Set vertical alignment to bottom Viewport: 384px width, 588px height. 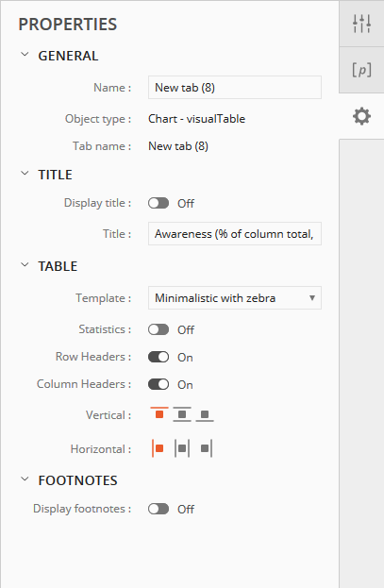tap(205, 414)
